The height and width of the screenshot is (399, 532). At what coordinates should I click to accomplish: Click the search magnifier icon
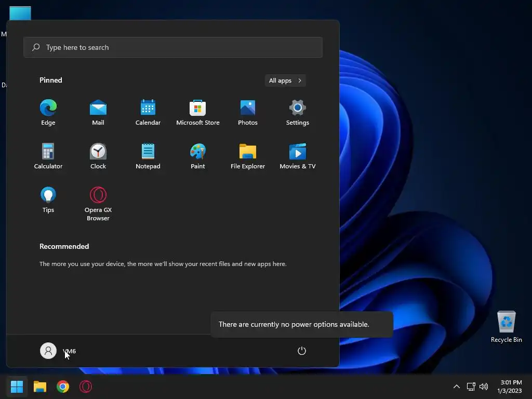click(36, 47)
